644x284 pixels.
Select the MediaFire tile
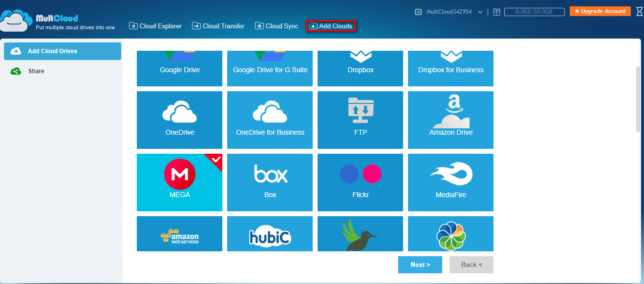point(451,183)
